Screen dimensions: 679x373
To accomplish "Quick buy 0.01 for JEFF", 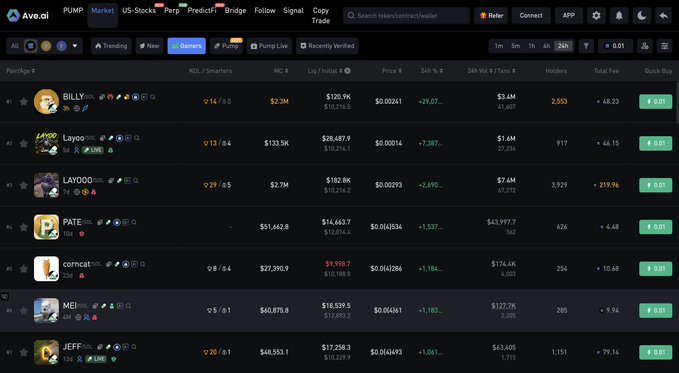I will (656, 352).
